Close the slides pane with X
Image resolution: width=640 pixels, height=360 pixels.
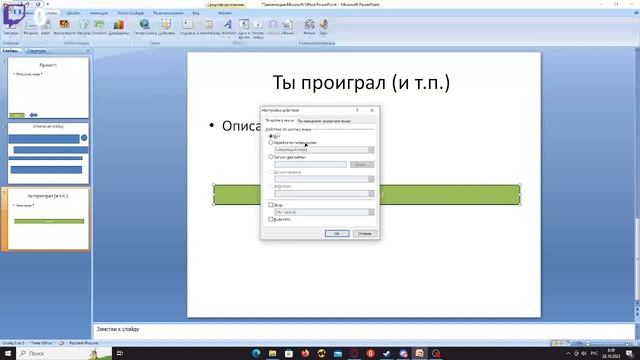pyautogui.click(x=88, y=51)
